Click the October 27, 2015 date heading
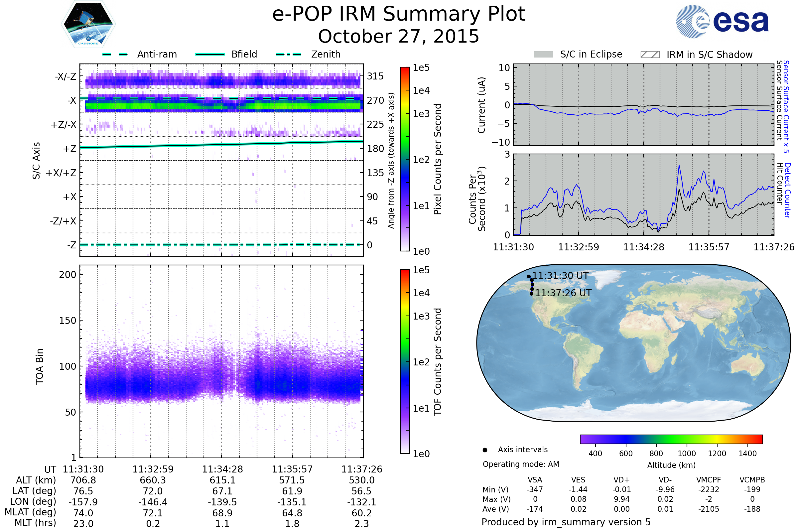Viewport: 798px width, 532px height. [399, 37]
